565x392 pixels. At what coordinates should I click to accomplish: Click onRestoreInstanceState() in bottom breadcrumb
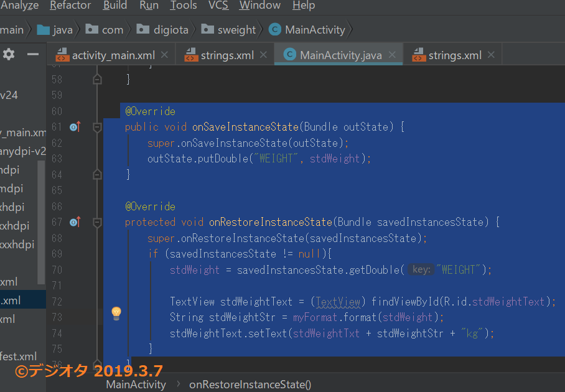tap(250, 385)
